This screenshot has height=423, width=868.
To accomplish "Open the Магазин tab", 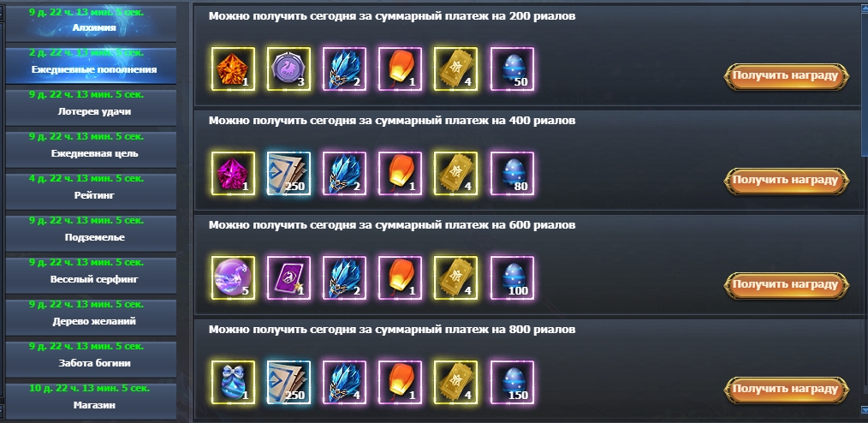I will pyautogui.click(x=91, y=401).
